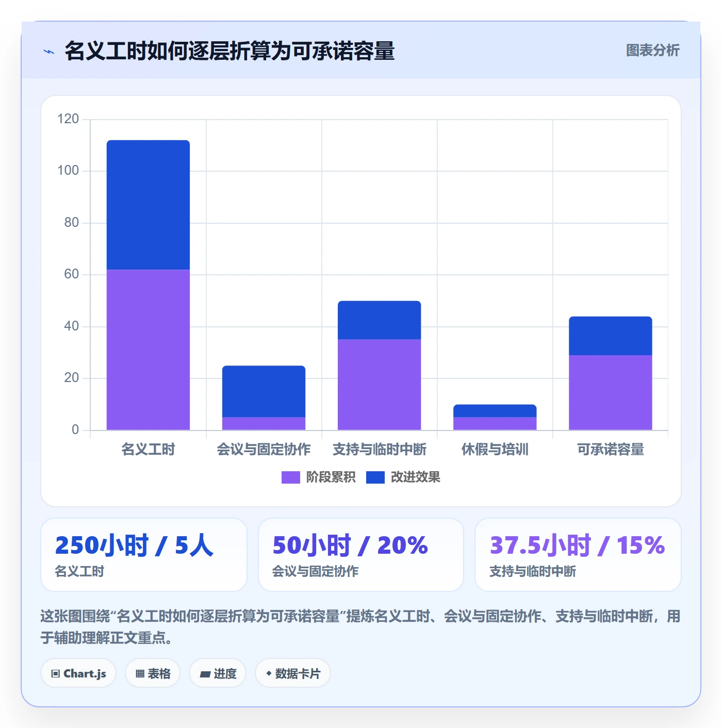Click the 60 y-axis value

pos(72,274)
